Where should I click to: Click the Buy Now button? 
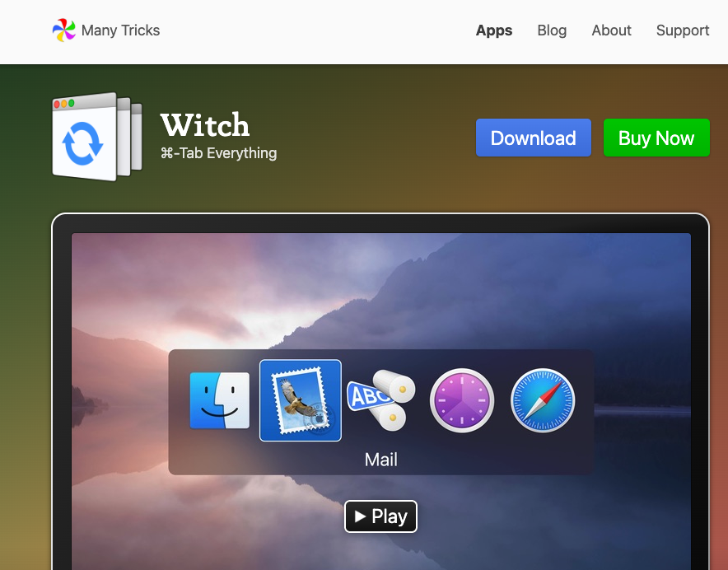656,138
